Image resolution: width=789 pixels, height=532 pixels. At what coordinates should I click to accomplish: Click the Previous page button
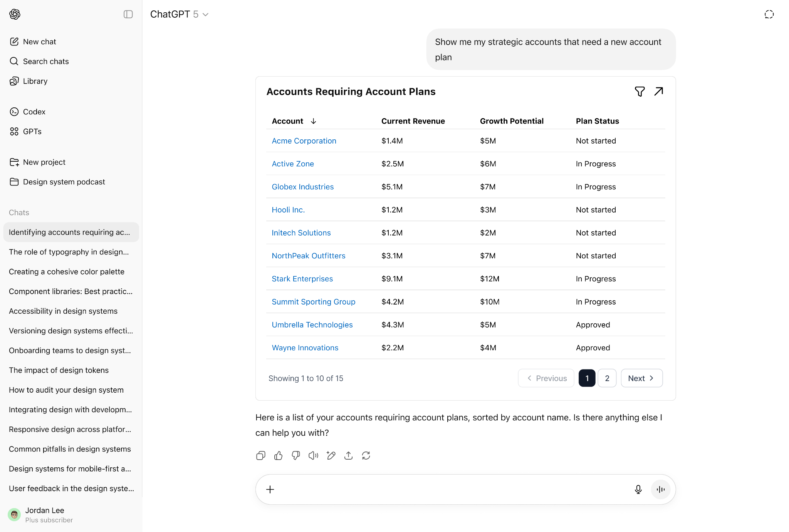(546, 378)
